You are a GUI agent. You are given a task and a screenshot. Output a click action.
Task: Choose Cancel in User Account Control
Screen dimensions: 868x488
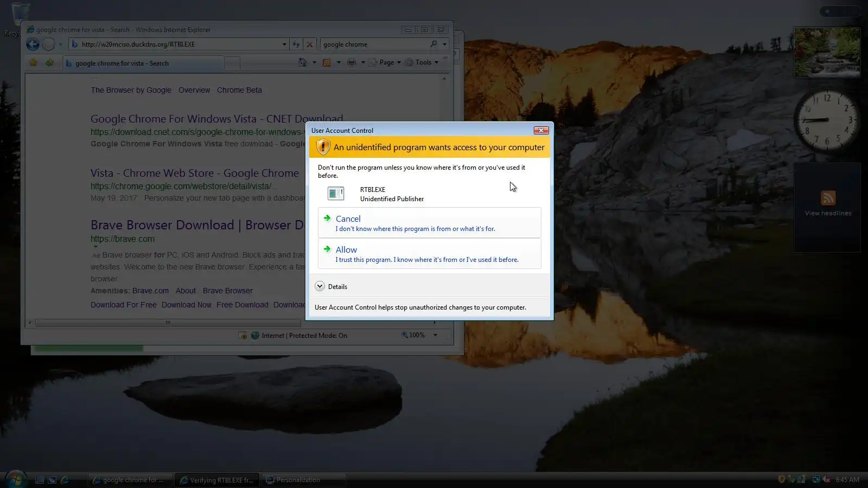pos(429,223)
